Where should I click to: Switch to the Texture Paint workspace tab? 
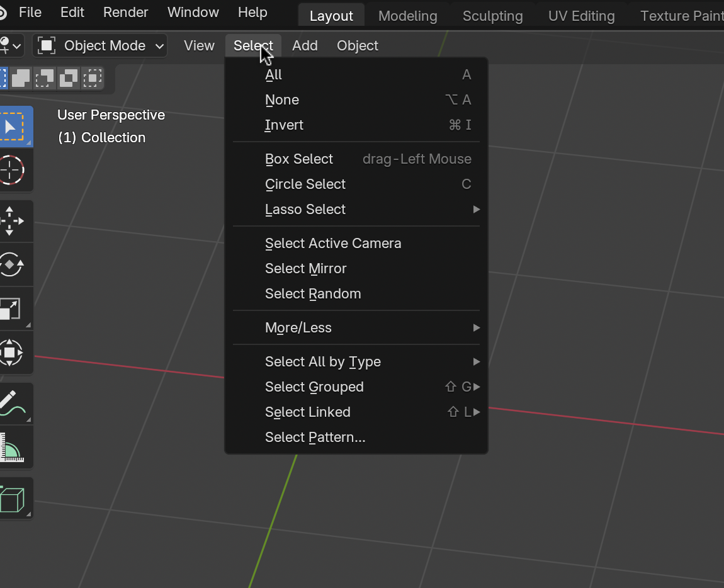coord(682,16)
